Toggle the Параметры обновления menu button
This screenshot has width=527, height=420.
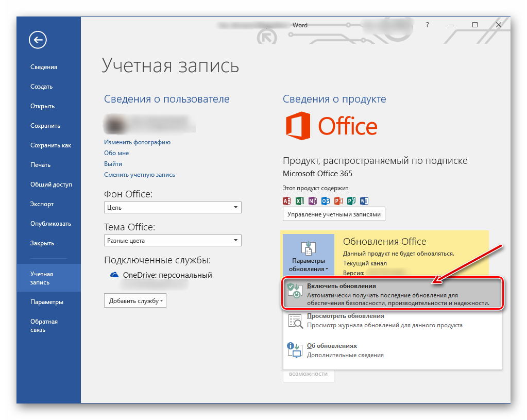[308, 255]
